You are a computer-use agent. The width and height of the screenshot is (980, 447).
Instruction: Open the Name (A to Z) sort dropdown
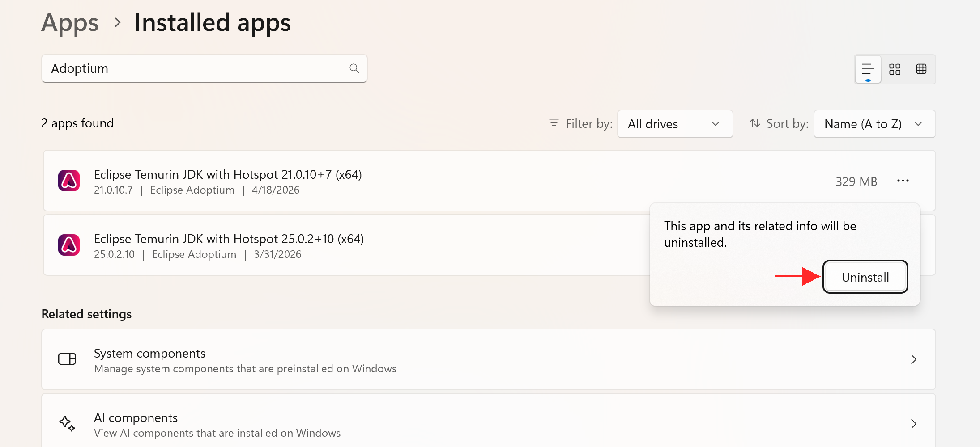coord(874,124)
